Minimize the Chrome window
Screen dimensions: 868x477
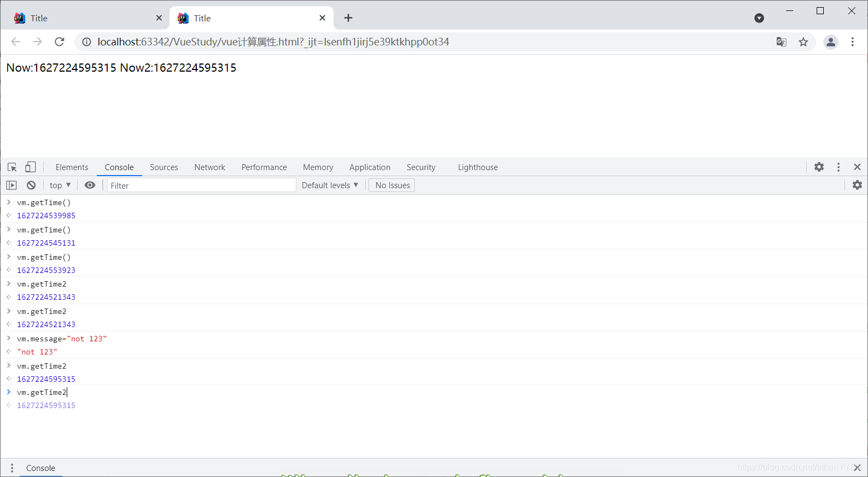789,11
